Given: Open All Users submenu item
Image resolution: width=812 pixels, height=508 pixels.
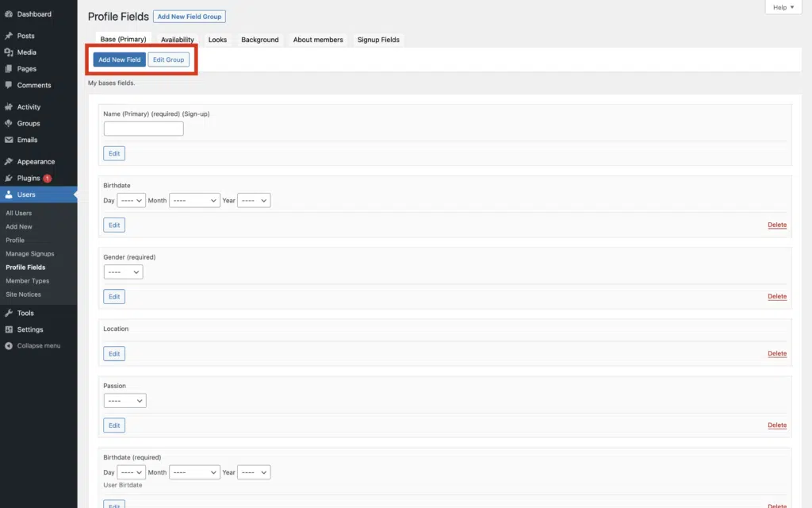Looking at the screenshot, I should tap(19, 213).
